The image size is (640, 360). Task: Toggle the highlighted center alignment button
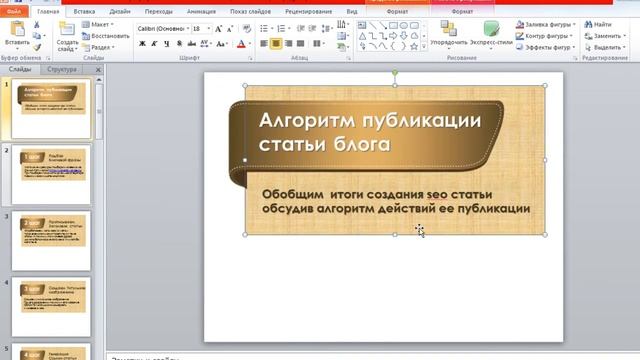(276, 43)
